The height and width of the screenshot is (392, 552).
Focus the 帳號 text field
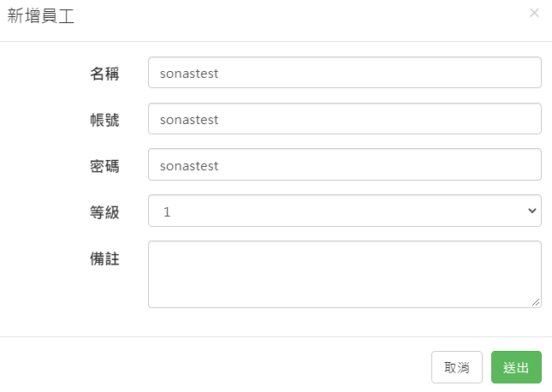click(x=344, y=119)
